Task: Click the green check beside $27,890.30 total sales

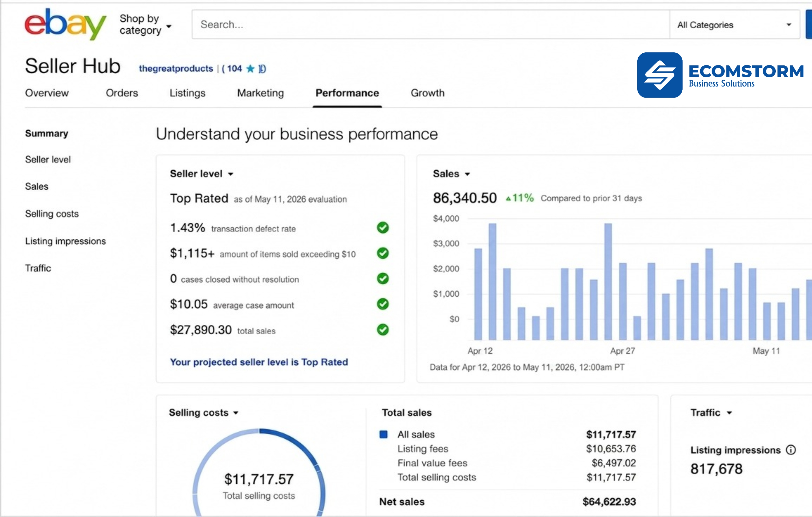Action: pyautogui.click(x=383, y=329)
